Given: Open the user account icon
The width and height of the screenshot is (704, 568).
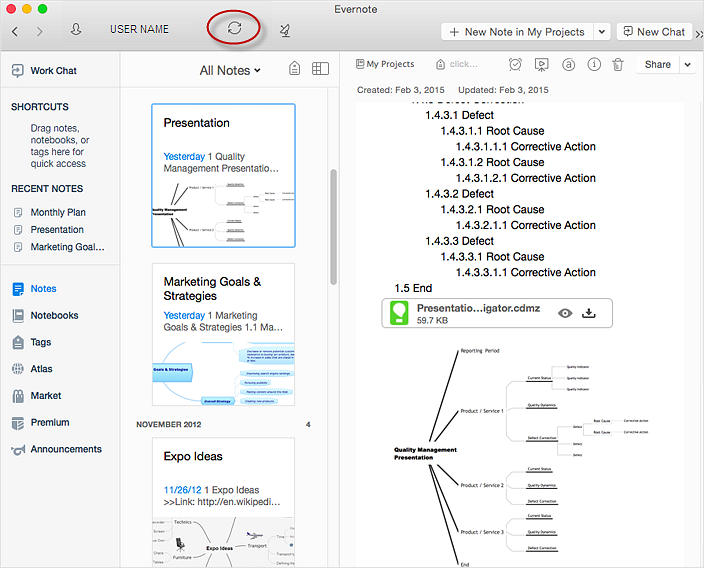Looking at the screenshot, I should [x=76, y=29].
